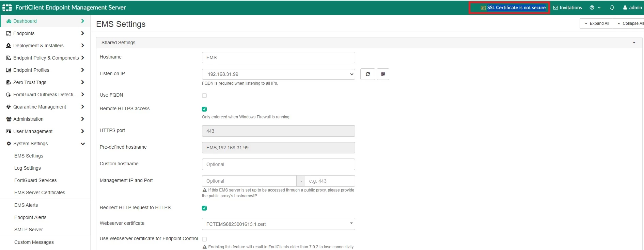This screenshot has height=250, width=644.
Task: Click the Quarantine Management biohazard icon
Action: point(9,107)
